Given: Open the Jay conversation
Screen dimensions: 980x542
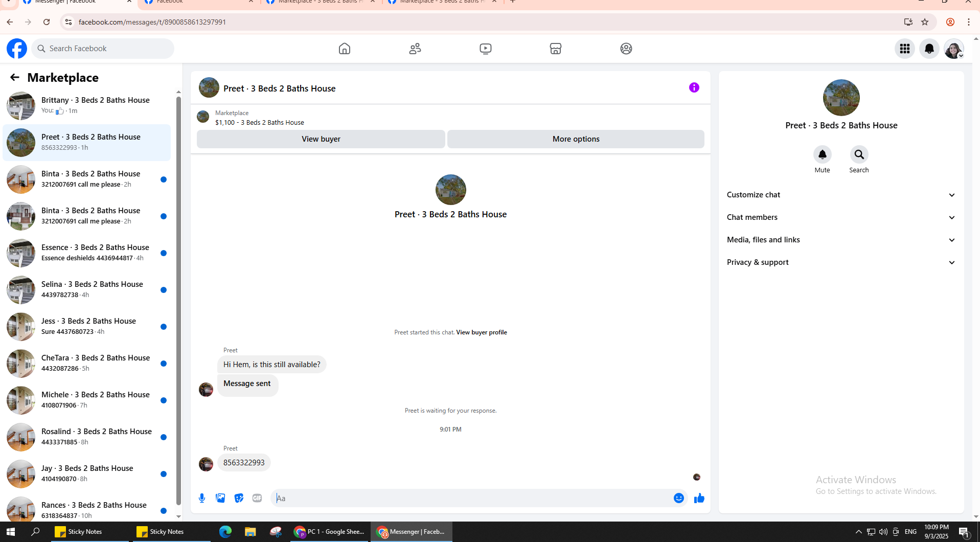Looking at the screenshot, I should (87, 473).
